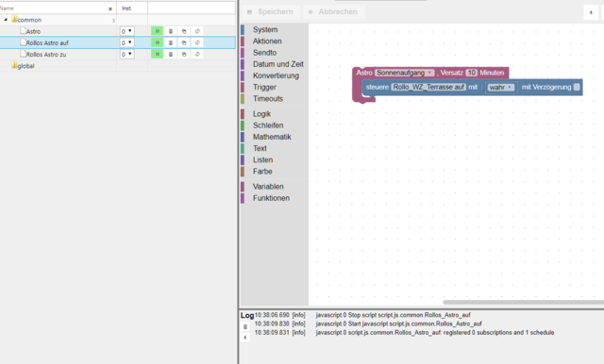Click the 'Inst.' column header
604x364 pixels.
click(x=126, y=8)
